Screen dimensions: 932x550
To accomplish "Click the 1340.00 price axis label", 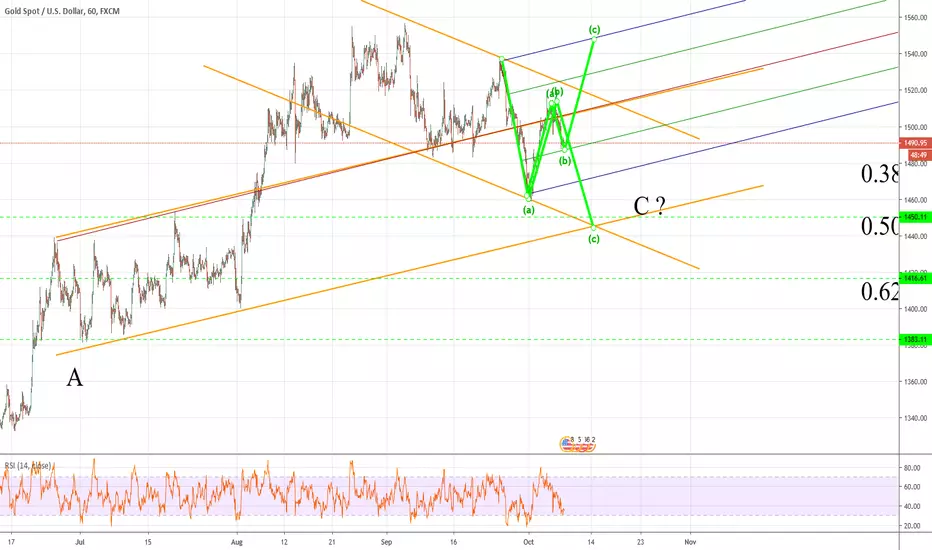I will 915,418.
